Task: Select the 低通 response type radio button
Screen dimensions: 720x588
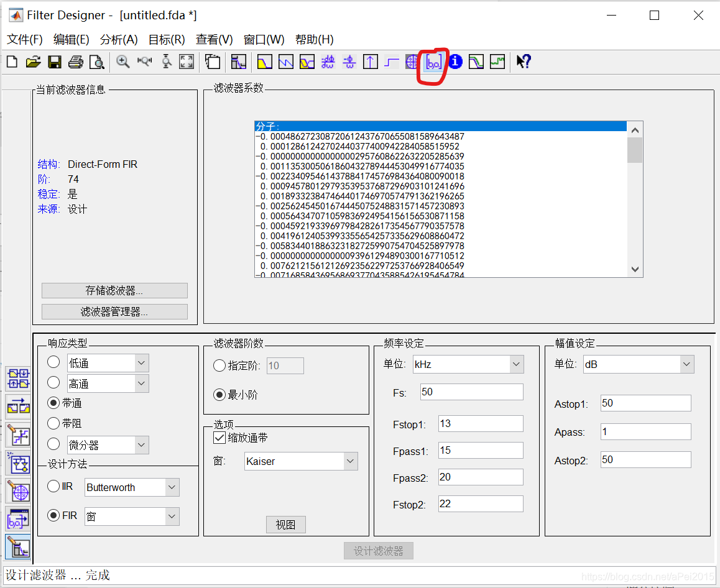Action: (x=53, y=362)
